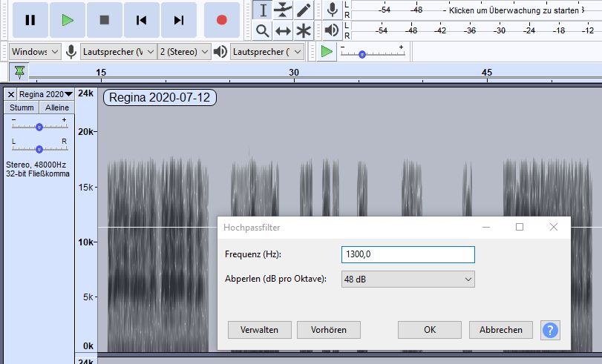Select the Draw pencil tool

(304, 10)
